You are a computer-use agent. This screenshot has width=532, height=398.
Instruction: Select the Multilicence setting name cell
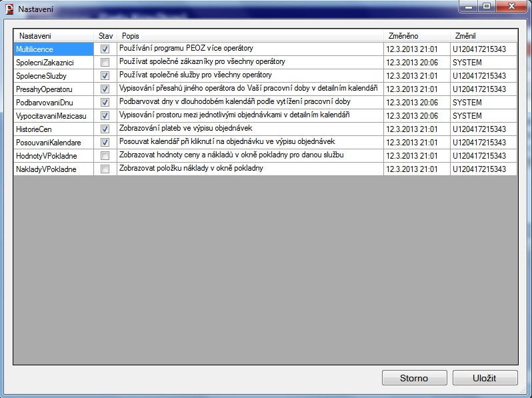tap(53, 49)
